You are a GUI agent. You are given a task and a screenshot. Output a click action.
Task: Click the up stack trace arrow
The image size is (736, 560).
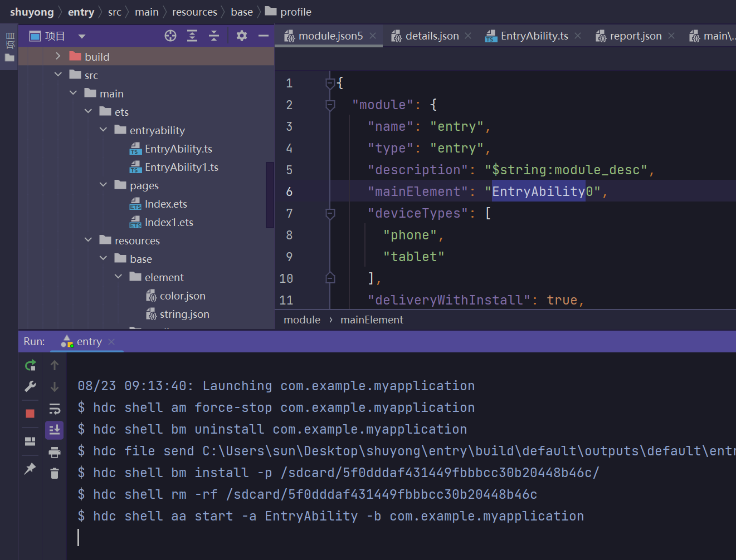coord(55,365)
